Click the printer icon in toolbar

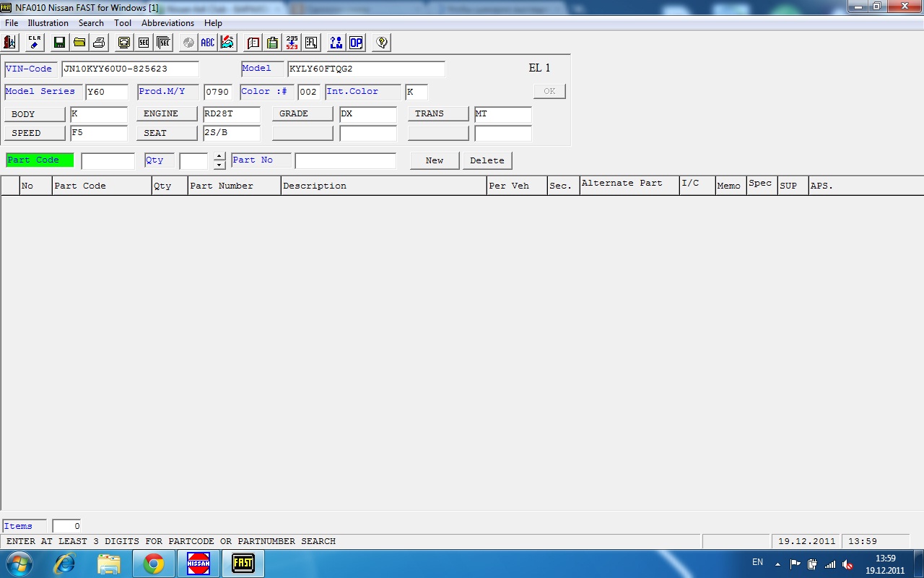(99, 43)
